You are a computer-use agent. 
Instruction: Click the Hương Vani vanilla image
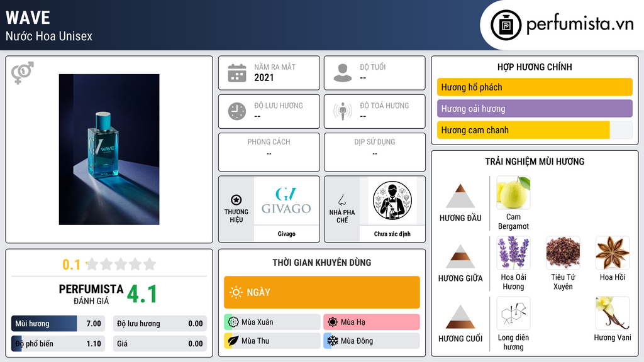(613, 313)
